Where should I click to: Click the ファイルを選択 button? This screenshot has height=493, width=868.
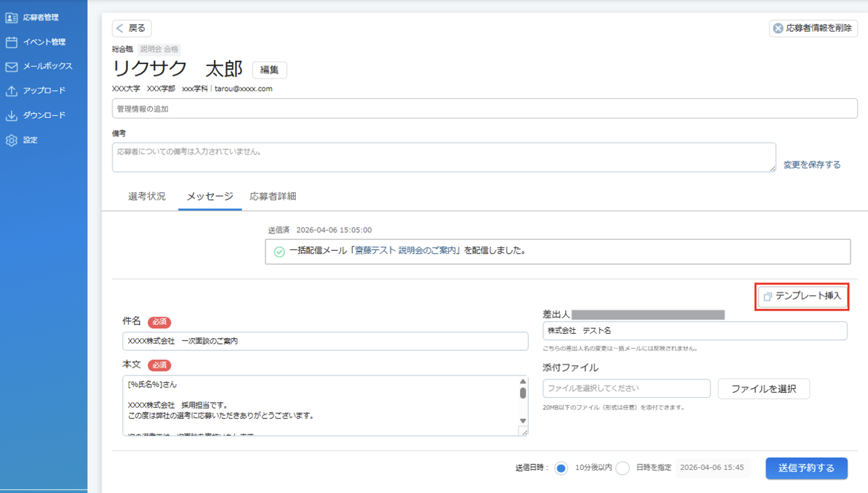pyautogui.click(x=764, y=389)
